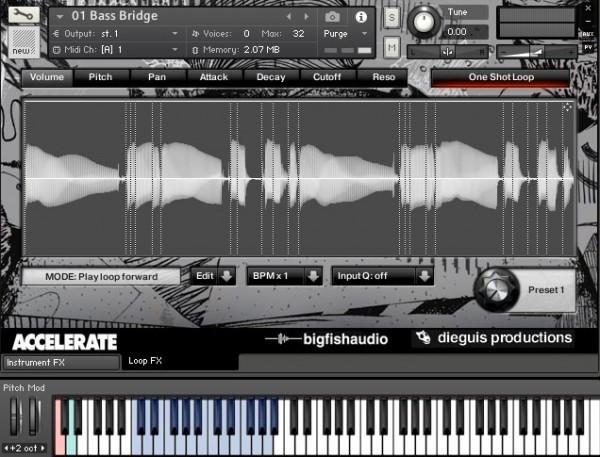Viewport: 600px width, 457px height.
Task: Click the PV button at right edge
Action: [x=589, y=47]
